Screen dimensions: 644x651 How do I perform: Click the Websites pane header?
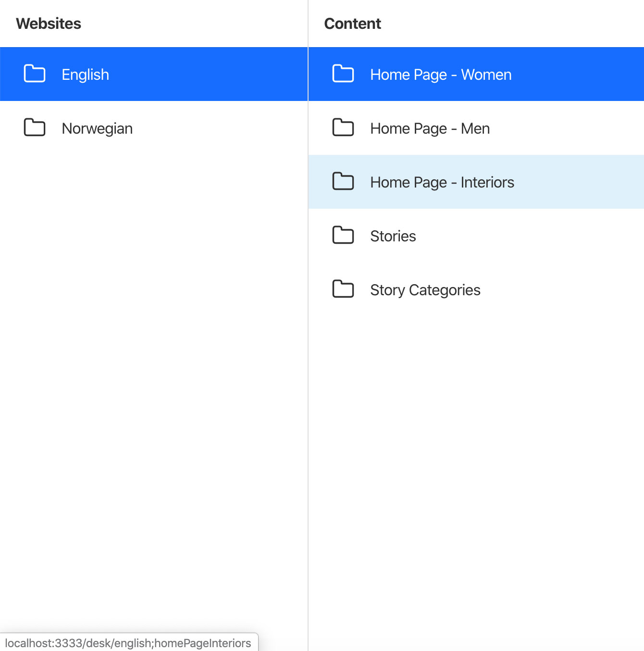coord(49,24)
